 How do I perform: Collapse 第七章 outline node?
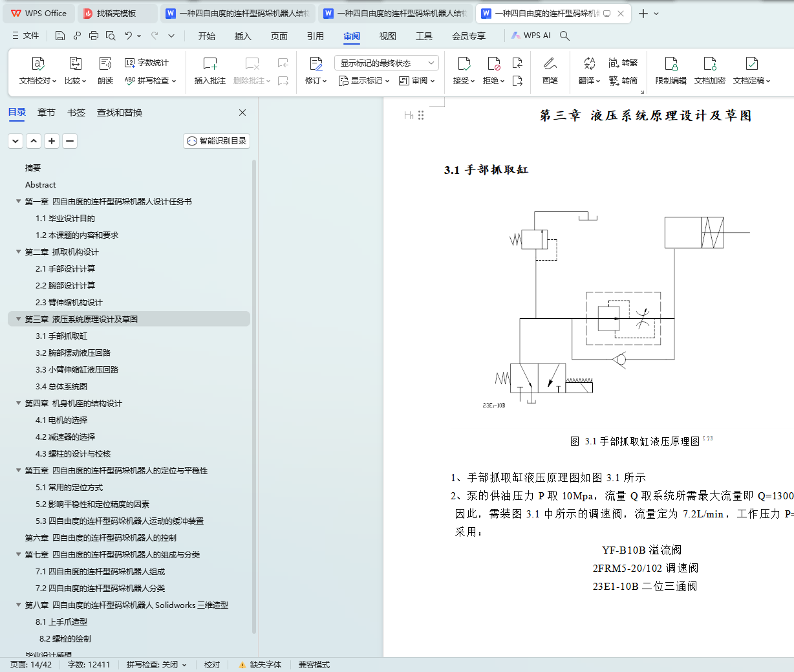(x=19, y=554)
